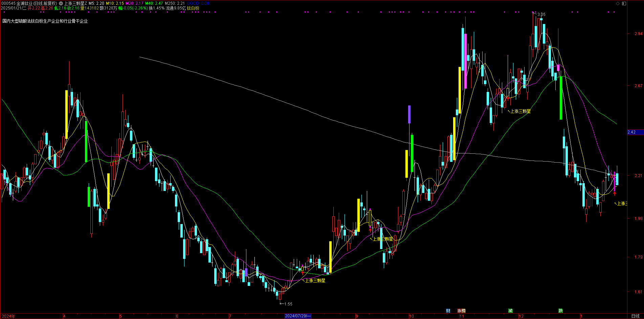Click the 高2.26 high price value
The image size is (644, 319).
coord(47,8)
